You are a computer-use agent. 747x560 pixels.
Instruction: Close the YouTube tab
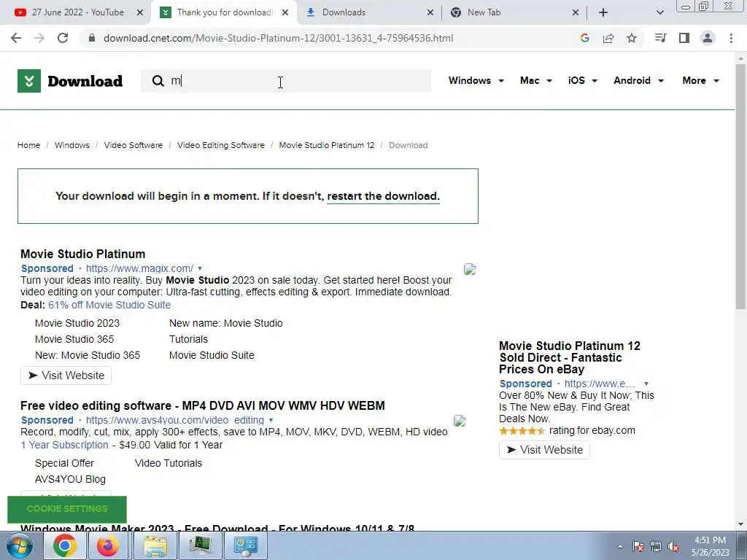140,12
